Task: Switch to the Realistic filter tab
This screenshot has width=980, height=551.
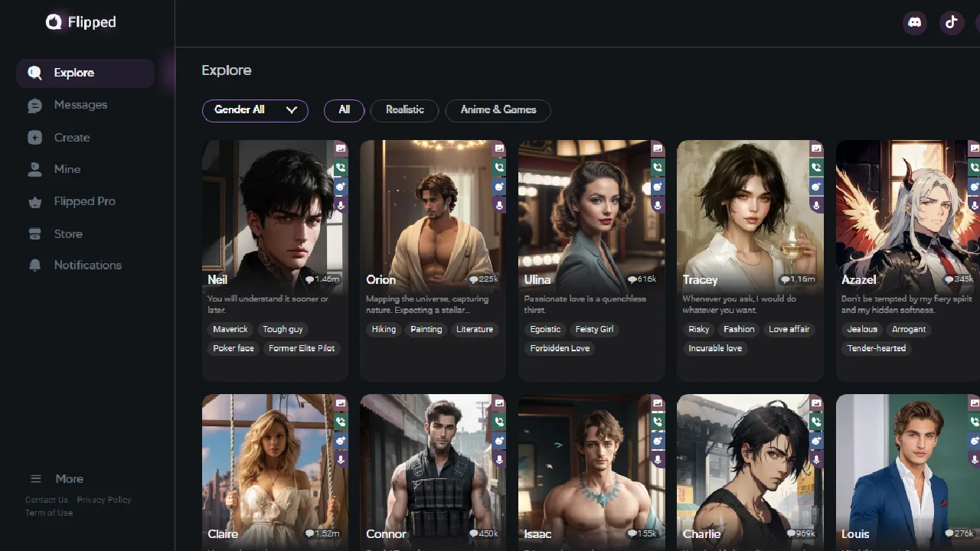Action: (x=404, y=110)
